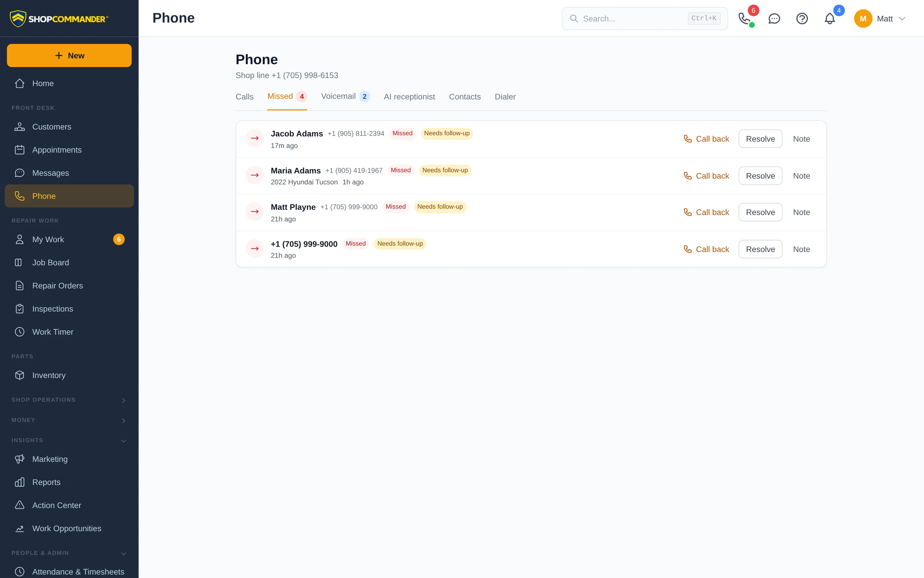Click the Jacob Adams caller name
924x578 pixels.
(x=297, y=134)
